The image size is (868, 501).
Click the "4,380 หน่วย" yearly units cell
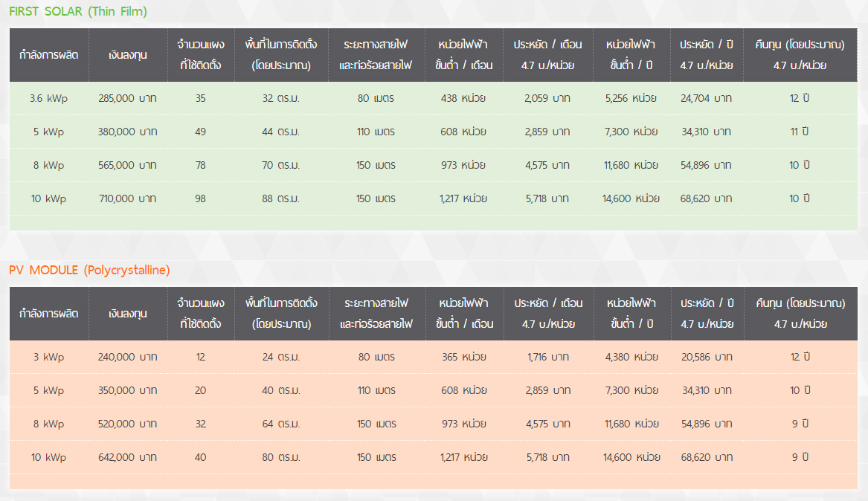631,358
